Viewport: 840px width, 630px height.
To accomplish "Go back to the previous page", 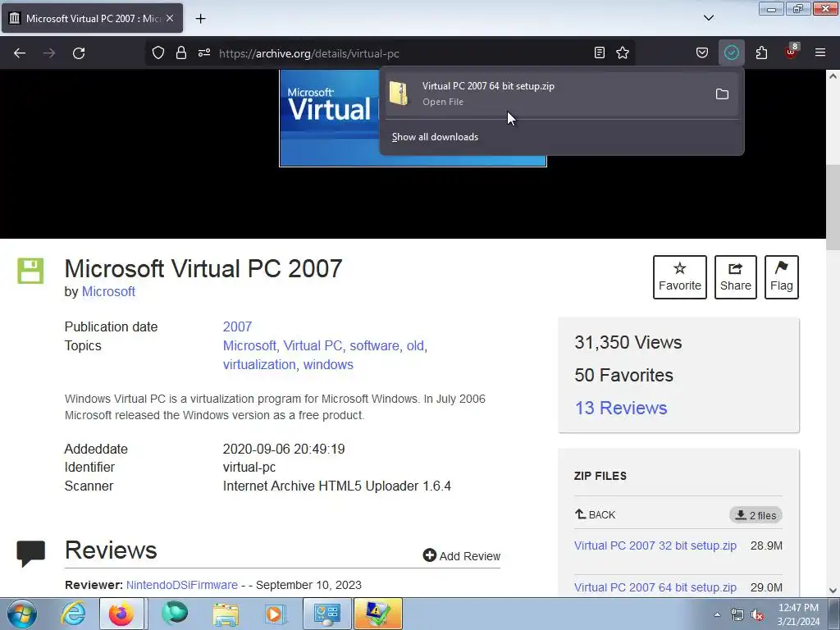I will point(20,53).
